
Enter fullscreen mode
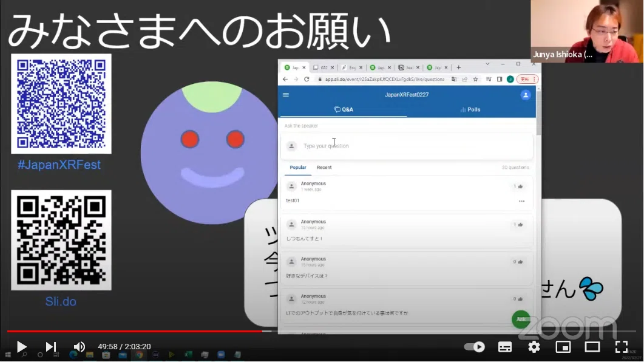622,347
